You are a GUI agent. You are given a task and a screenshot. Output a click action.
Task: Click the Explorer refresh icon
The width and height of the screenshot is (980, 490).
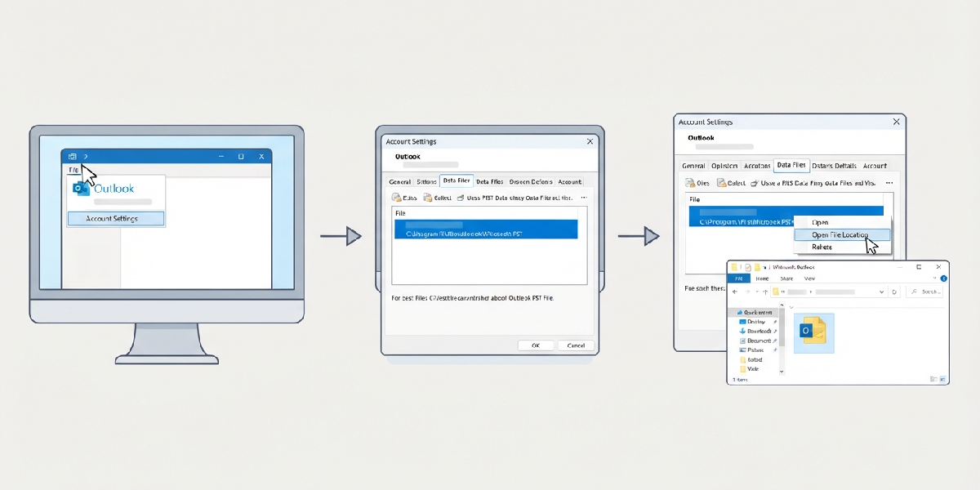pyautogui.click(x=894, y=292)
